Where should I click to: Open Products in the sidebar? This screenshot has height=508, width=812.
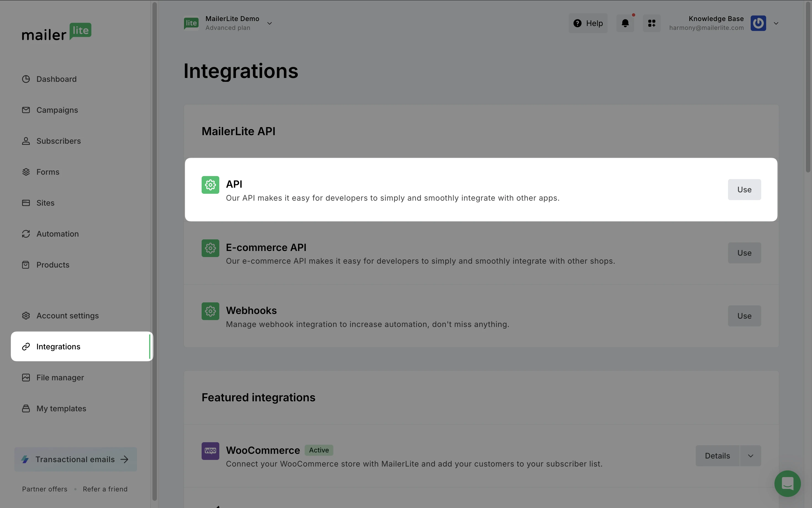53,265
